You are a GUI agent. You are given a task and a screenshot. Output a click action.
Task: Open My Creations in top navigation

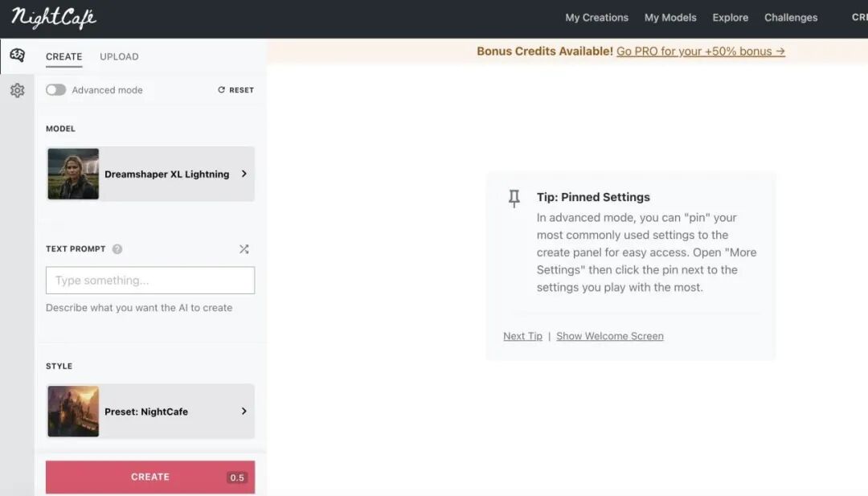pos(596,18)
